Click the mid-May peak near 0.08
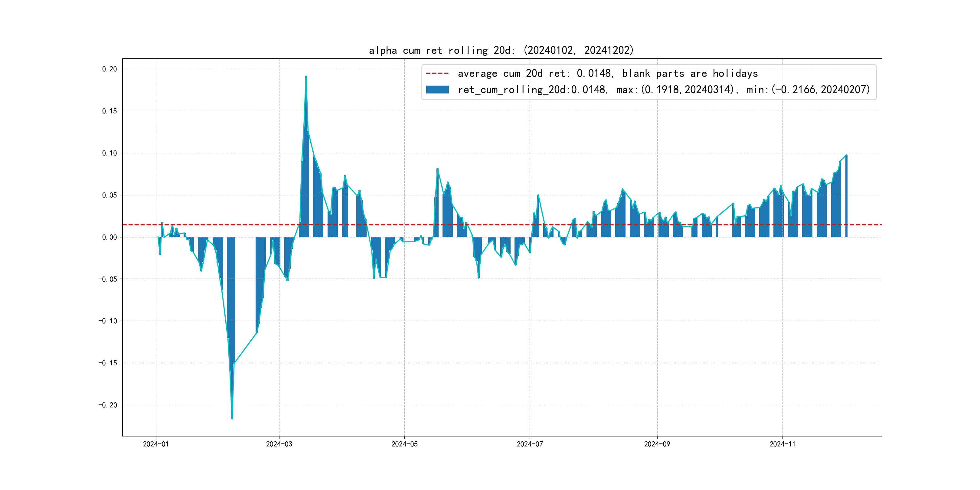 tap(437, 170)
